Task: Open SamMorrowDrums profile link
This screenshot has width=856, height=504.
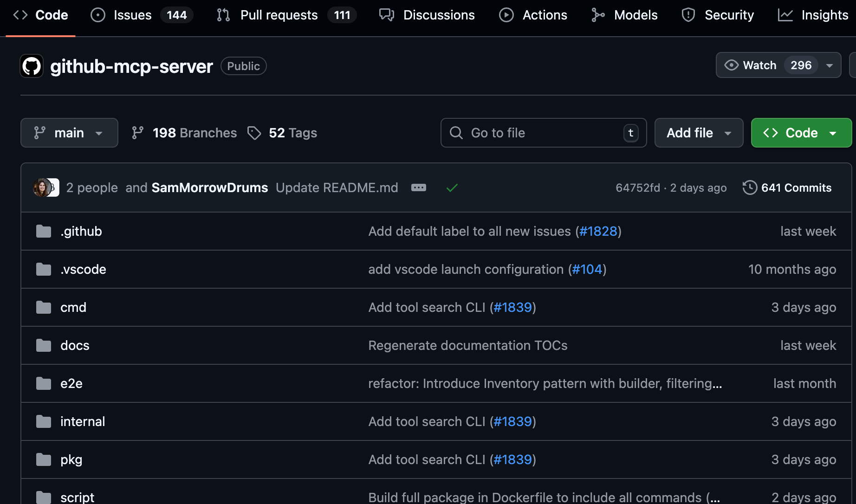Action: (210, 187)
